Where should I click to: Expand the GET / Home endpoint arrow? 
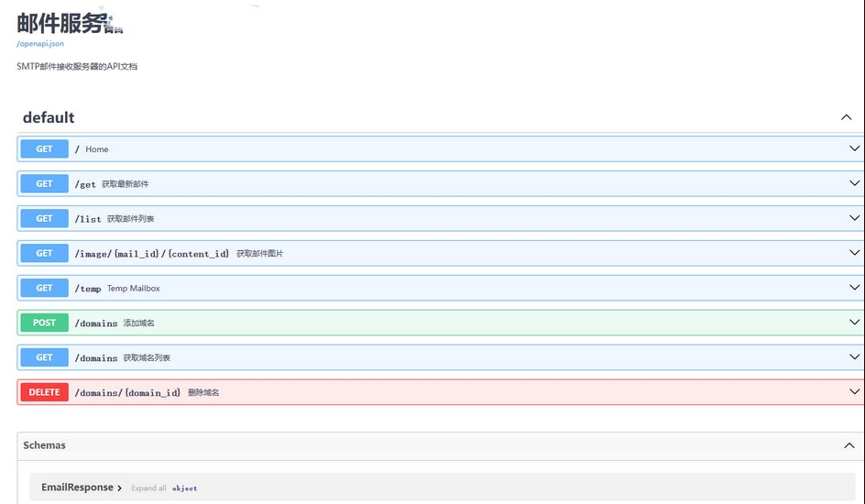click(x=855, y=148)
